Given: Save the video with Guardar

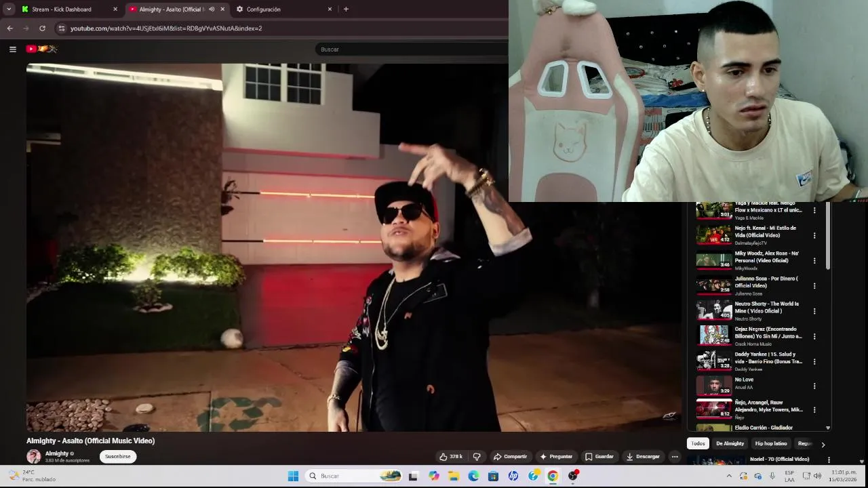Looking at the screenshot, I should click(599, 457).
